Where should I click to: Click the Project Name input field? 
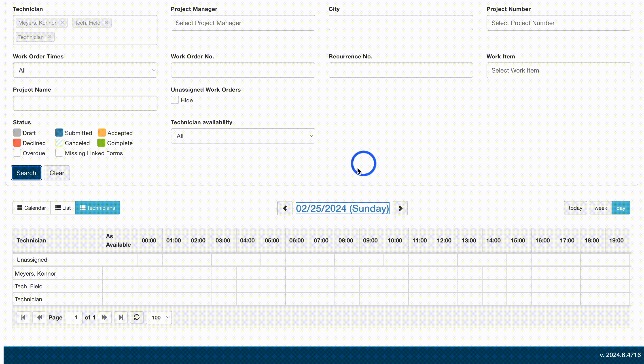(85, 103)
